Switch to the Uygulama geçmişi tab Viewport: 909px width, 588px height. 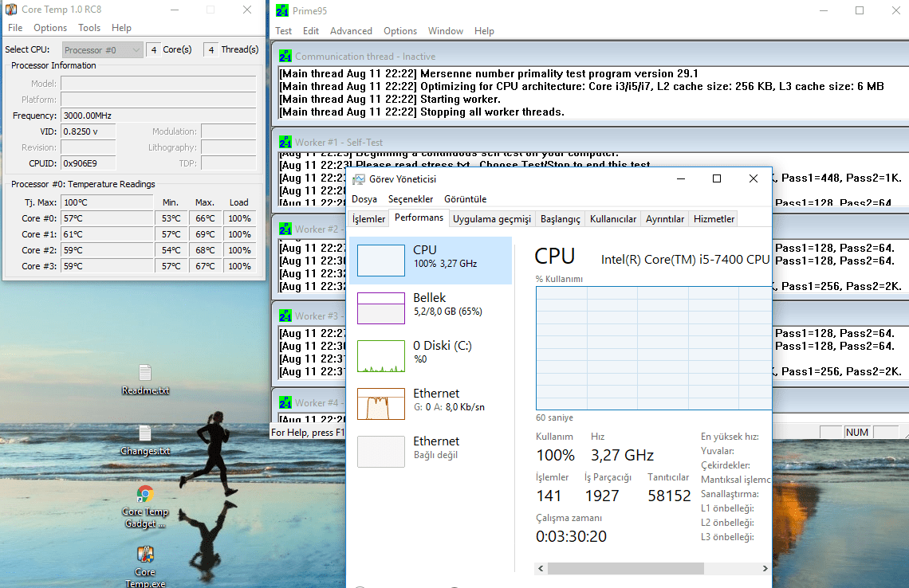tap(492, 219)
